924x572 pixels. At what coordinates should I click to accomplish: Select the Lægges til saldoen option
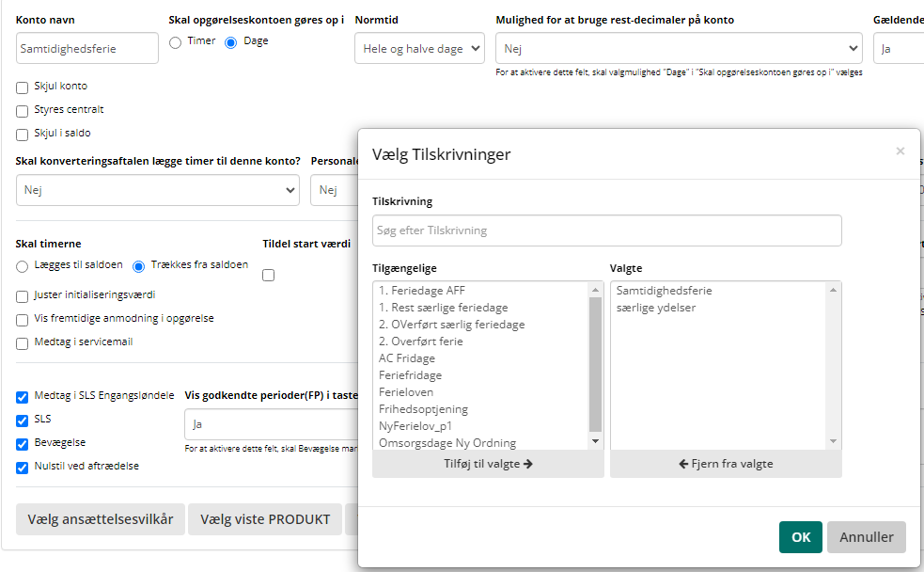(x=23, y=266)
